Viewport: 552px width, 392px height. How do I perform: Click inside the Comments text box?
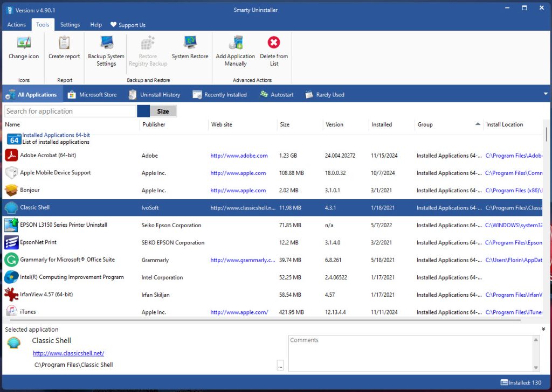click(x=410, y=353)
